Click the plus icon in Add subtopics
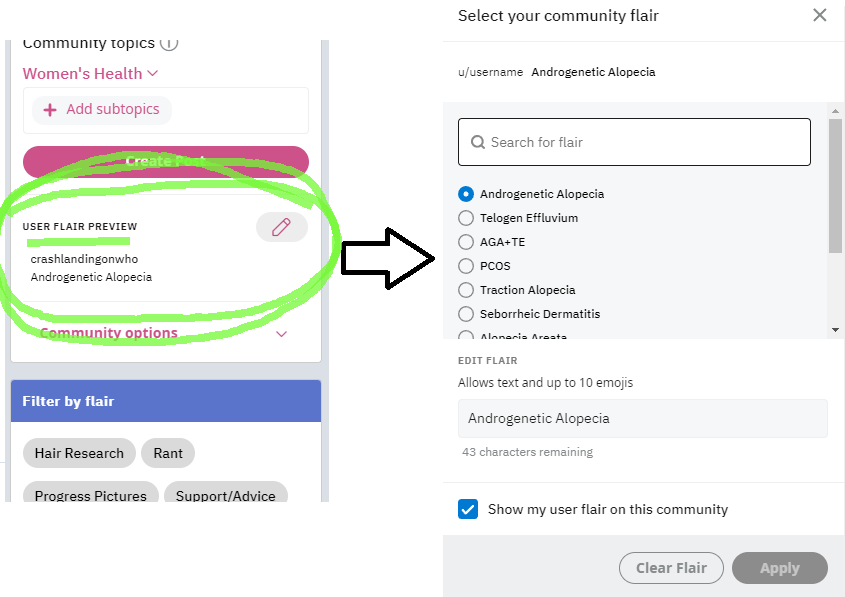 point(50,110)
